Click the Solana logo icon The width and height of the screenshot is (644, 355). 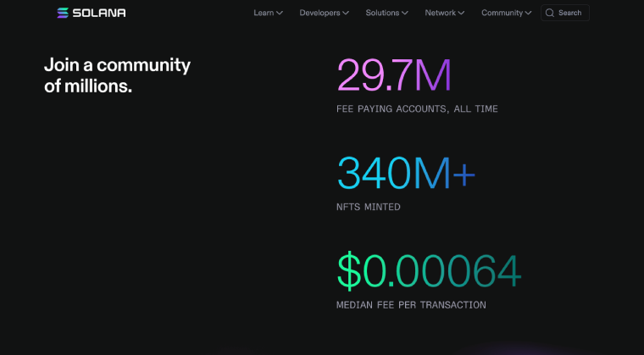63,13
